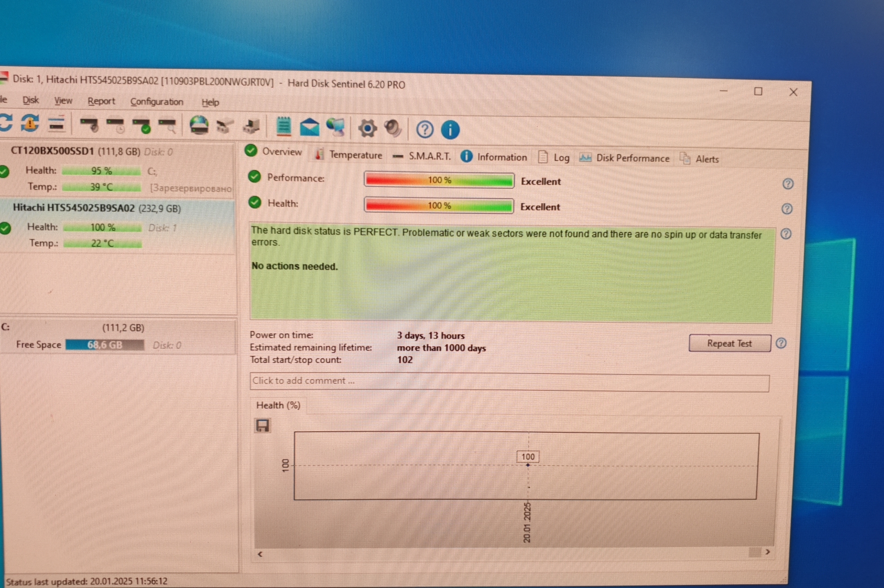
Task: Click the red-and-gray disk bars toolbar icon
Action: pyautogui.click(x=57, y=124)
